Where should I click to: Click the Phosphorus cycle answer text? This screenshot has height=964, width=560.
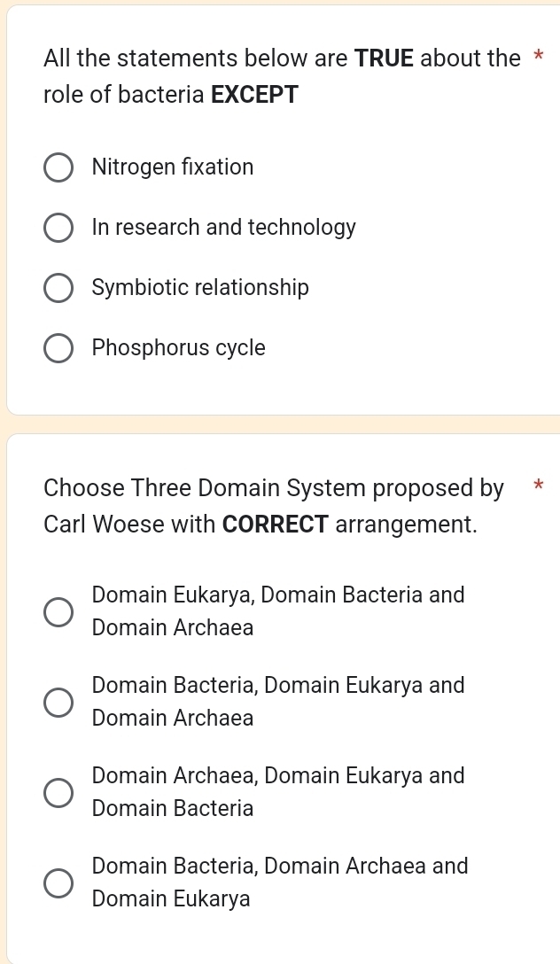(x=177, y=347)
